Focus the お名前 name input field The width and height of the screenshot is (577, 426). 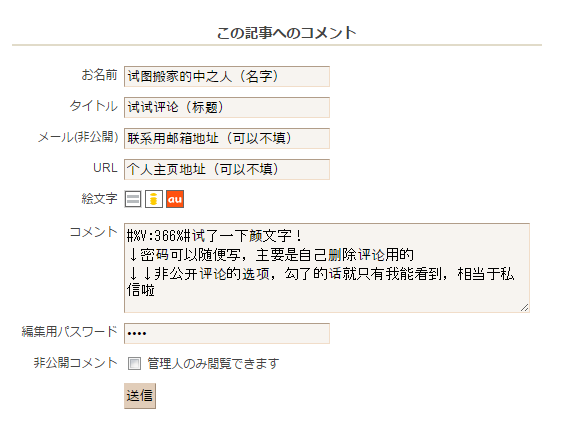point(227,77)
